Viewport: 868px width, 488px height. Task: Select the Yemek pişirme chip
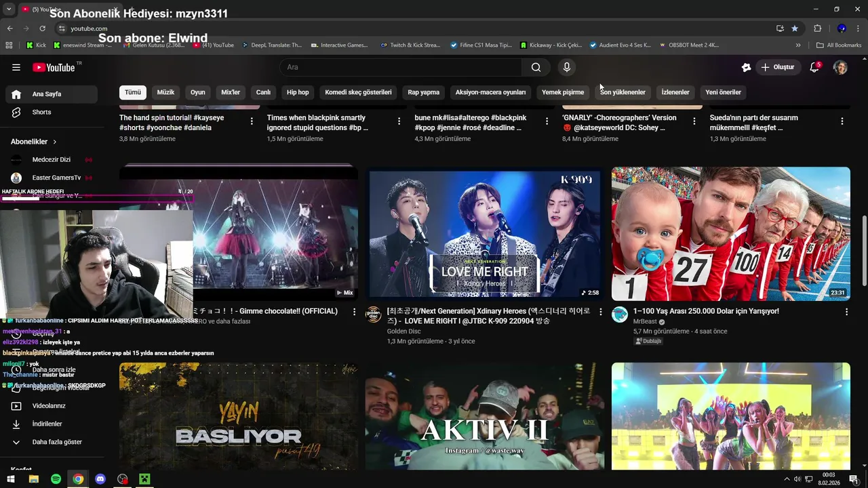[x=563, y=92]
